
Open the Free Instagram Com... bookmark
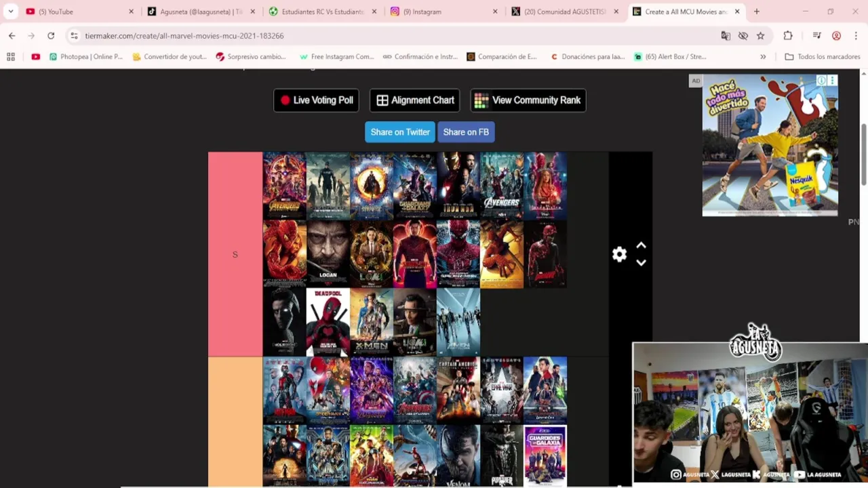point(336,57)
